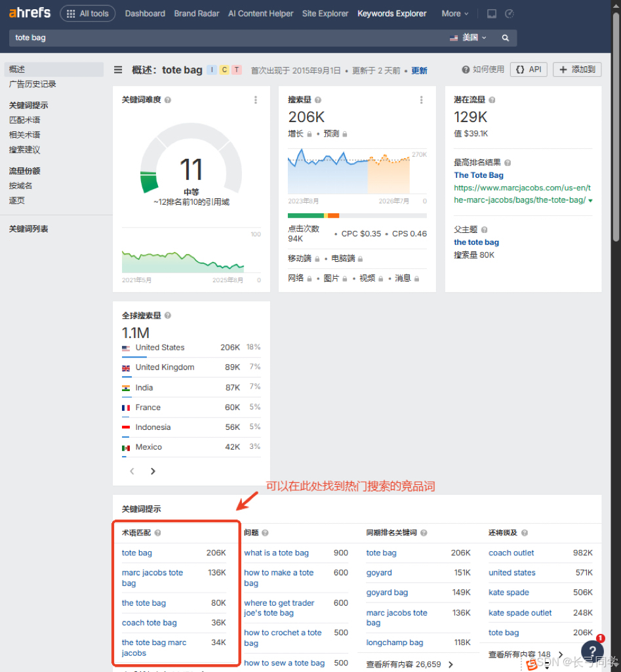Open 按域名 in the sidebar
The width and height of the screenshot is (621, 672).
pos(20,186)
